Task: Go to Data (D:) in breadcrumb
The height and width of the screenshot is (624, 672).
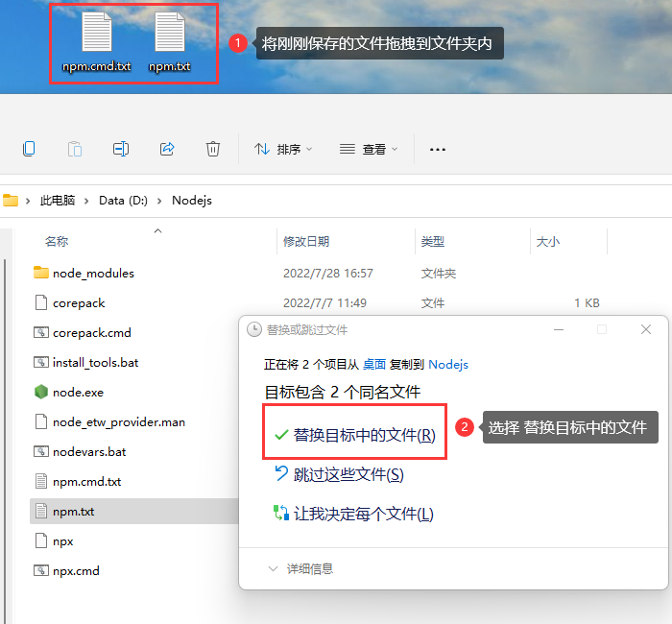Action: 124,200
